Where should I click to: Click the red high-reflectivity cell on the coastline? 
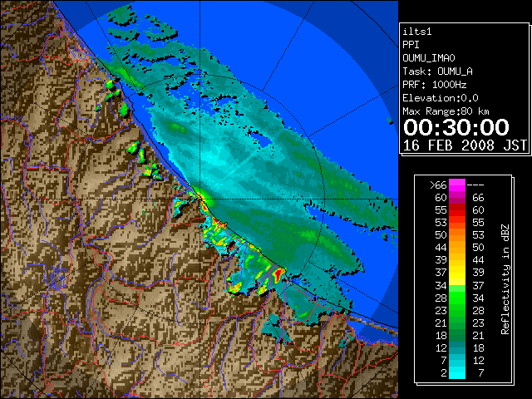tap(278, 273)
